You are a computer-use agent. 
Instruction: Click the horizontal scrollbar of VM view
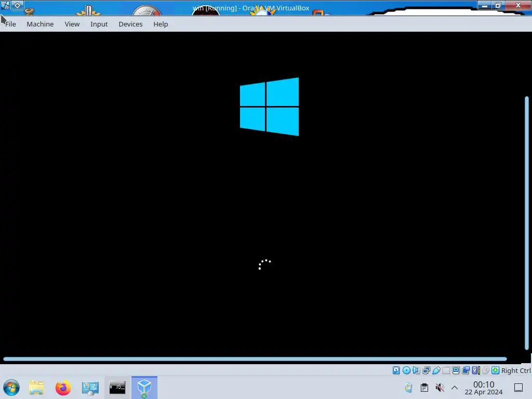click(255, 358)
